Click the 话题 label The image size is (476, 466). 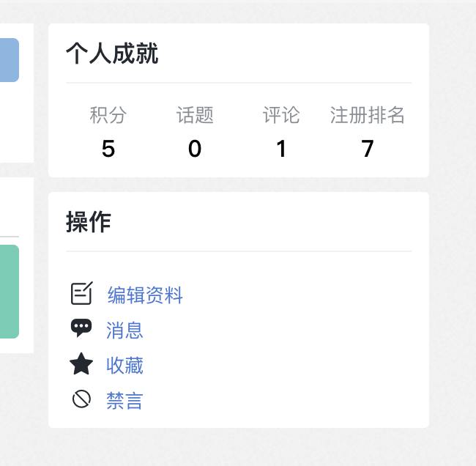195,115
